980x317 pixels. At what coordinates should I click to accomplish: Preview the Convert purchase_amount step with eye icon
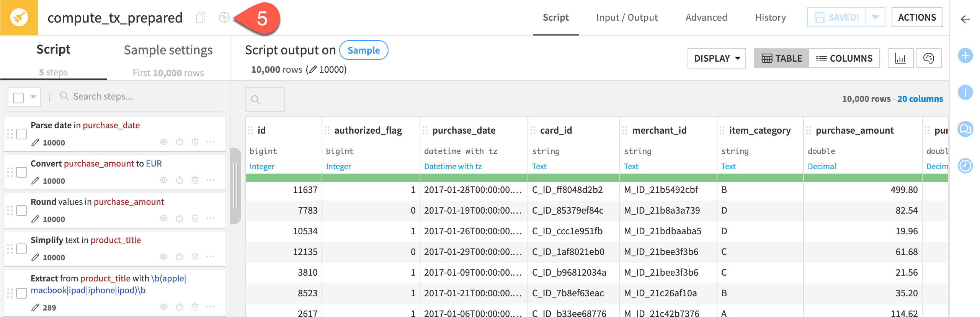(163, 180)
